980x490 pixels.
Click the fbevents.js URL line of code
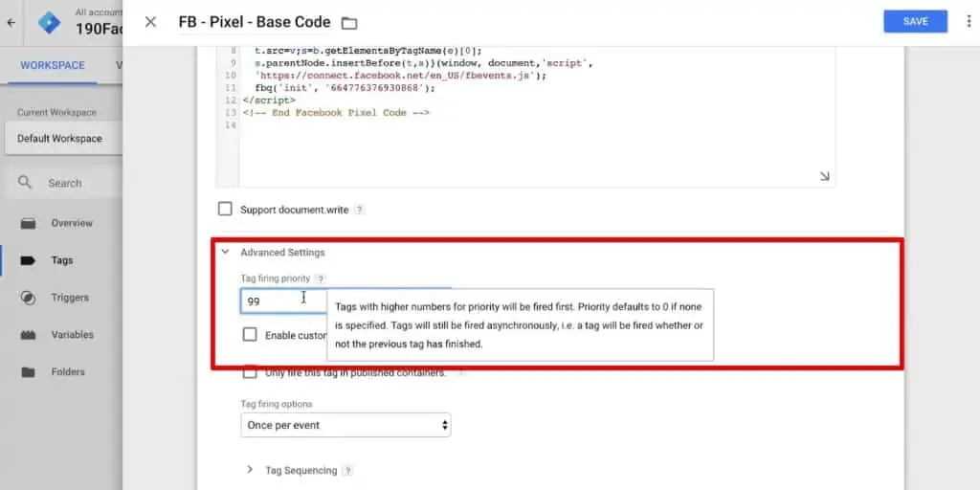(x=401, y=76)
